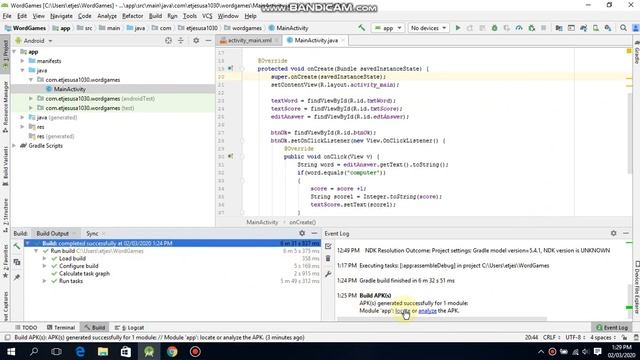
Task: Open the Android view selector dropdown
Action: 34,41
